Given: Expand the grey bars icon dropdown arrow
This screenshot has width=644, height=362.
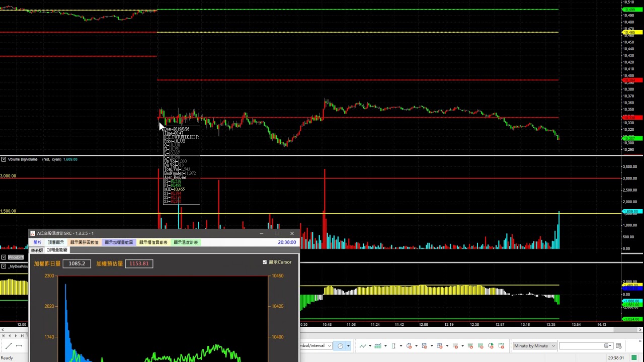Looking at the screenshot, I should (x=462, y=346).
